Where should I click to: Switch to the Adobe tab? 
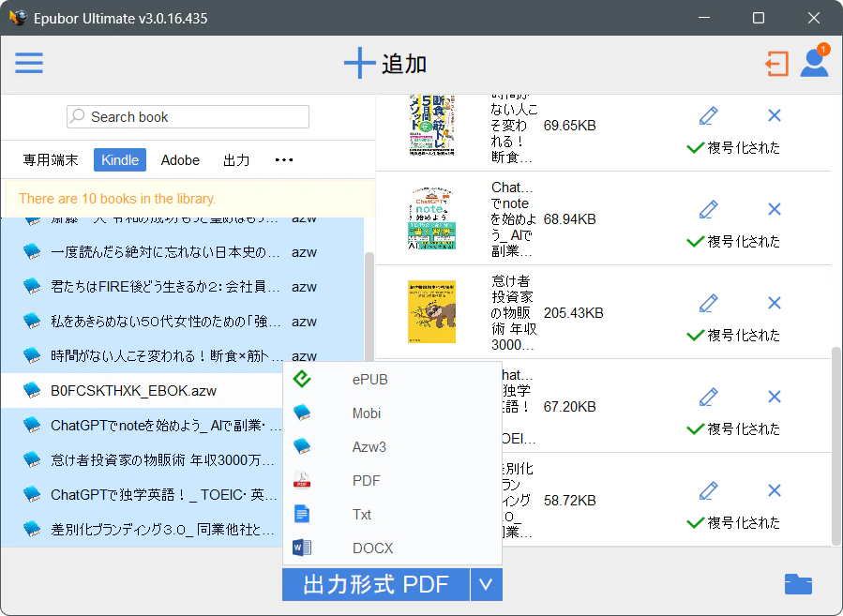click(x=180, y=160)
